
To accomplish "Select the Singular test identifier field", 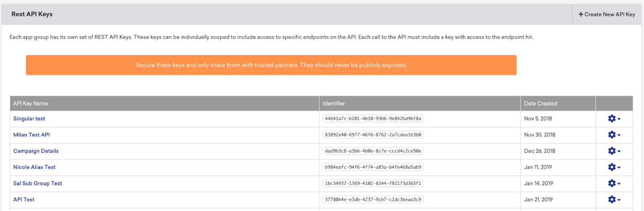I will pyautogui.click(x=373, y=119).
